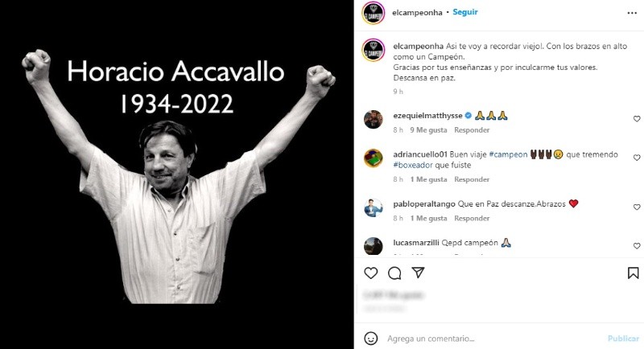Viewport: 644px width, 349px height.
Task: View the 9 Me gusta likes list
Action: 428,130
